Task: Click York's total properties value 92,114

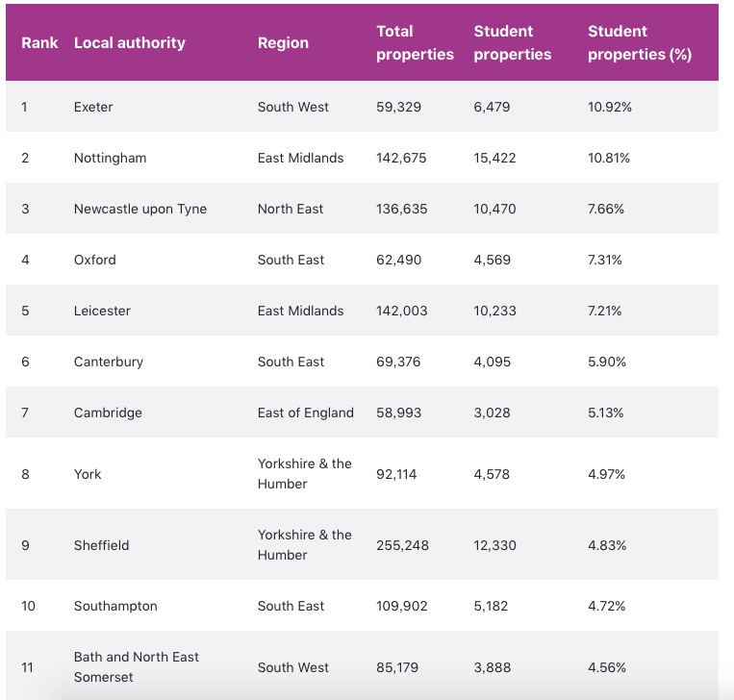Action: [x=396, y=474]
